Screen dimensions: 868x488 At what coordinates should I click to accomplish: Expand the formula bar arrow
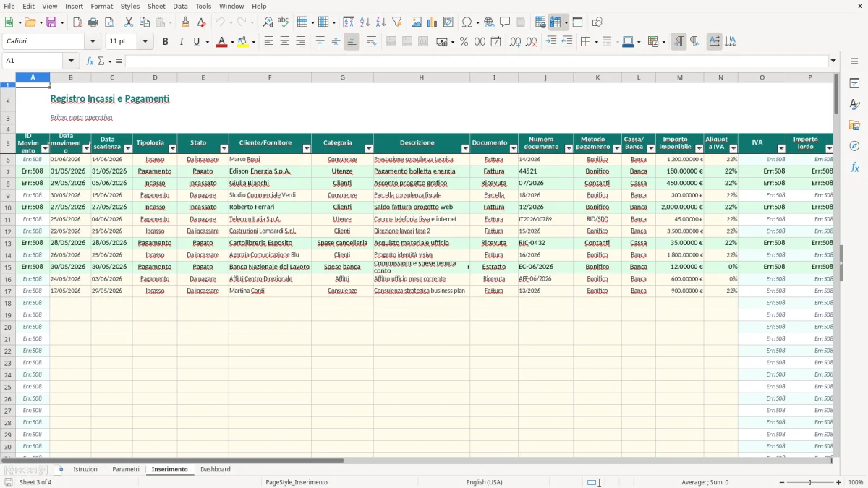coord(834,61)
